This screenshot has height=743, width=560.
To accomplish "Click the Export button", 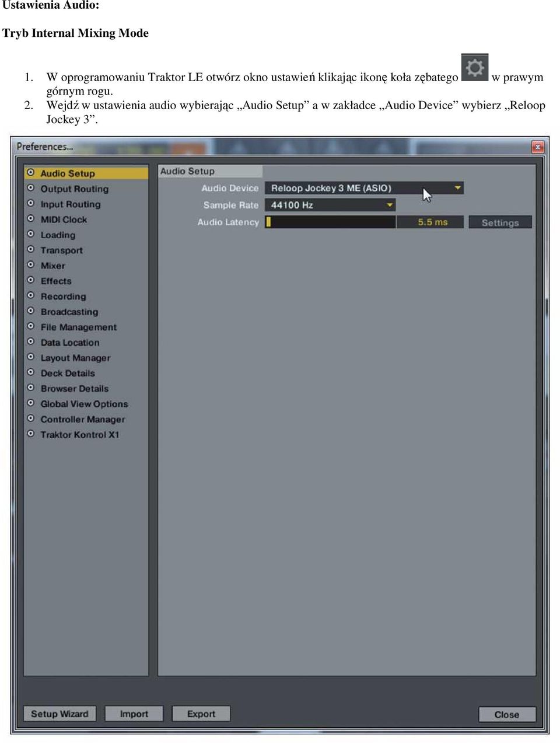I will [201, 714].
